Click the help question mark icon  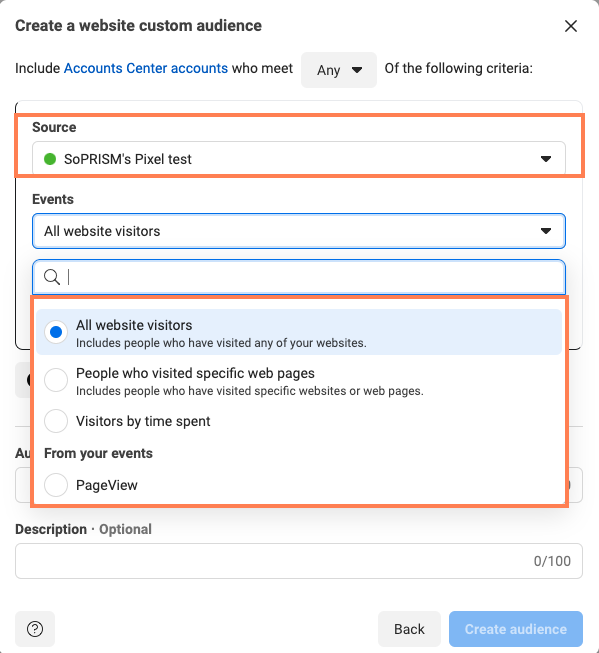tap(35, 629)
